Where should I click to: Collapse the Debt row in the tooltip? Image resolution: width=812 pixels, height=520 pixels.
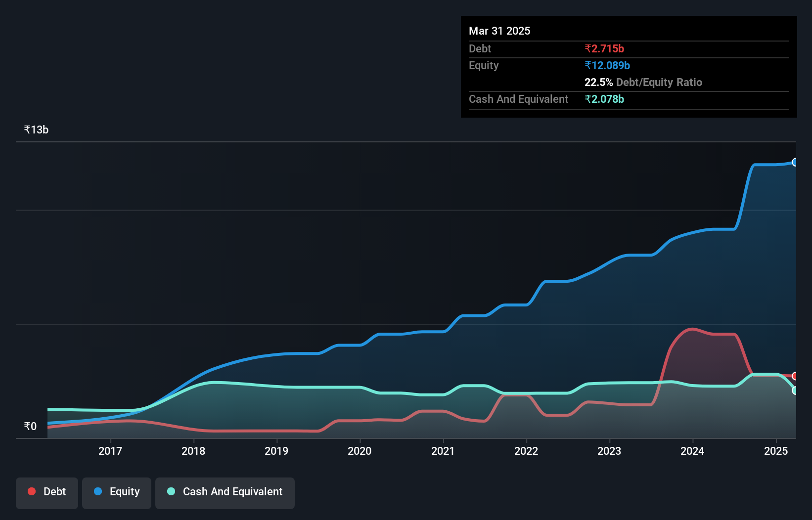pyautogui.click(x=480, y=49)
